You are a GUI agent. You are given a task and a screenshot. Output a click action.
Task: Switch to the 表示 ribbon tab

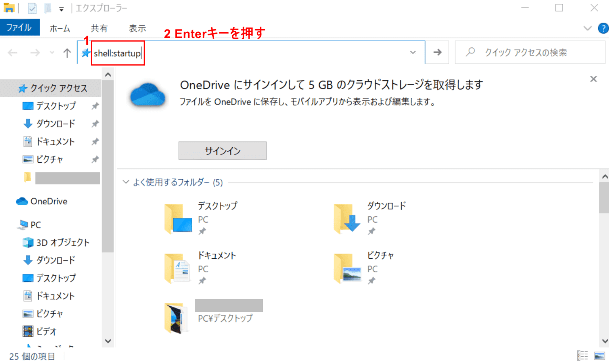click(x=137, y=28)
